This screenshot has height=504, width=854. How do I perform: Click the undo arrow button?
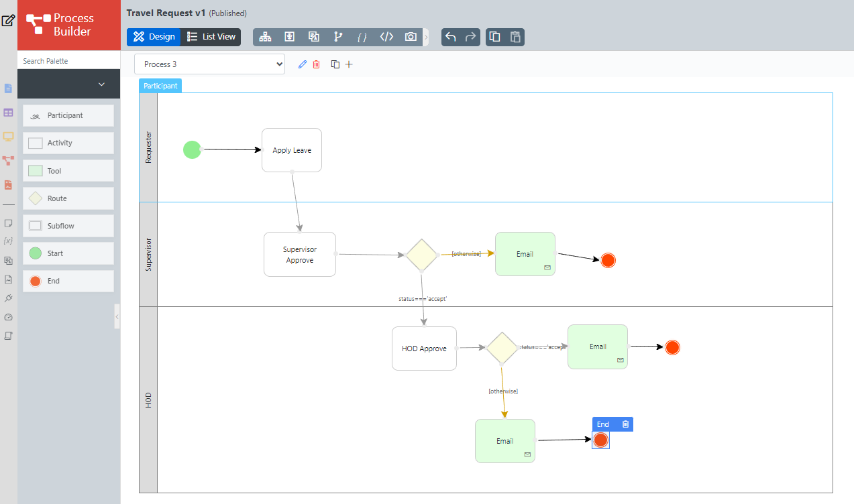click(x=451, y=37)
